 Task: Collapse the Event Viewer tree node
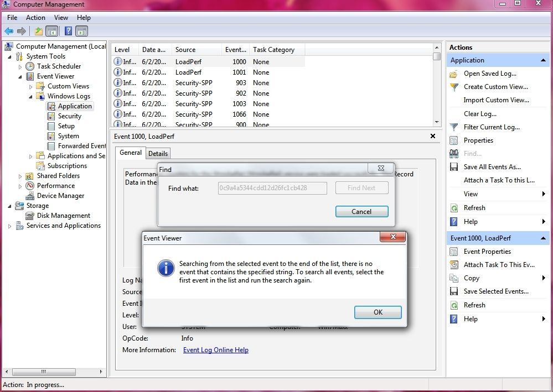tap(20, 76)
